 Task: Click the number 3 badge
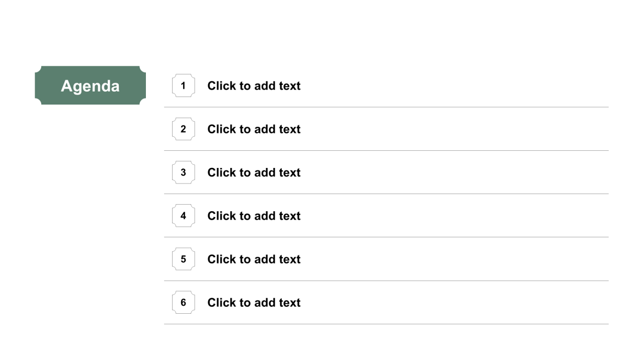click(183, 172)
